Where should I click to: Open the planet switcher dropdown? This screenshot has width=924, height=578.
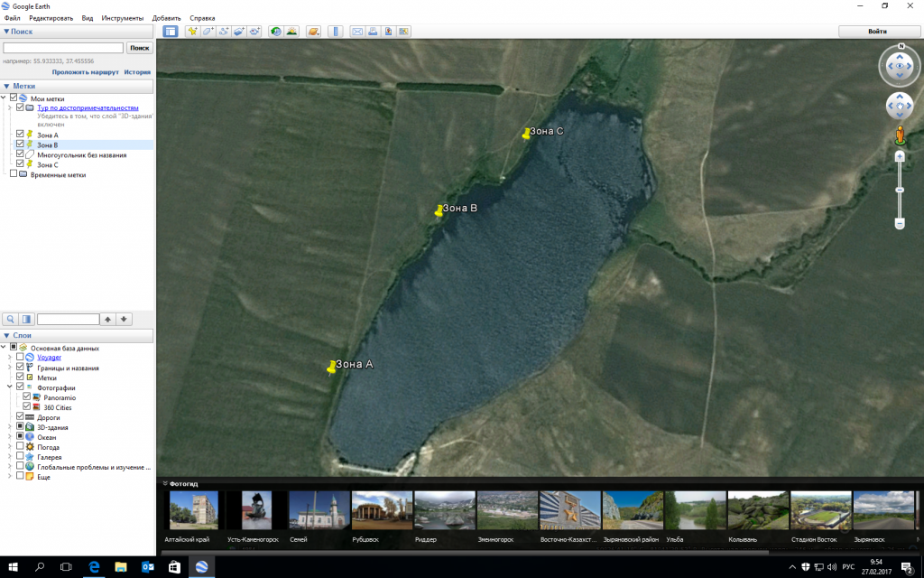click(x=313, y=32)
